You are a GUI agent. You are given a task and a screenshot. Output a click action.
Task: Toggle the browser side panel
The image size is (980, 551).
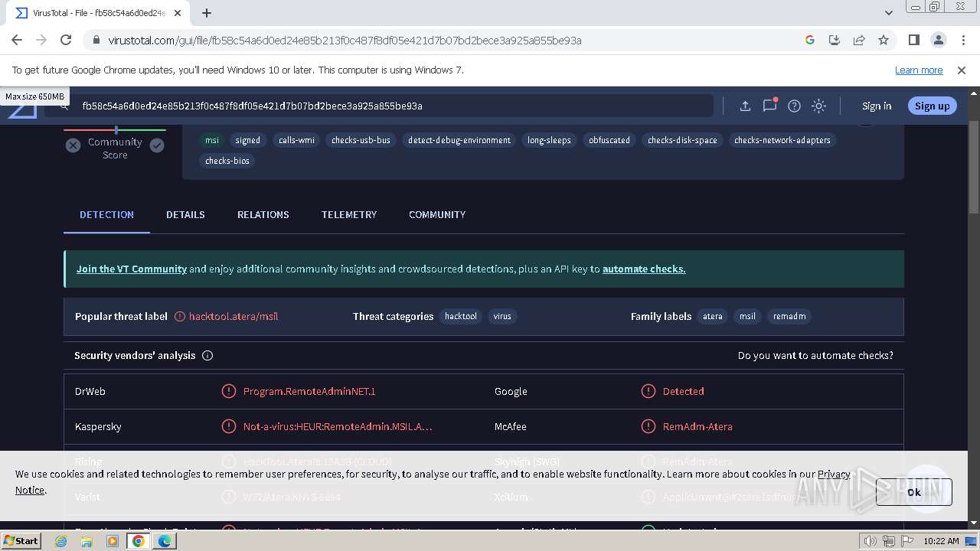coord(914,40)
